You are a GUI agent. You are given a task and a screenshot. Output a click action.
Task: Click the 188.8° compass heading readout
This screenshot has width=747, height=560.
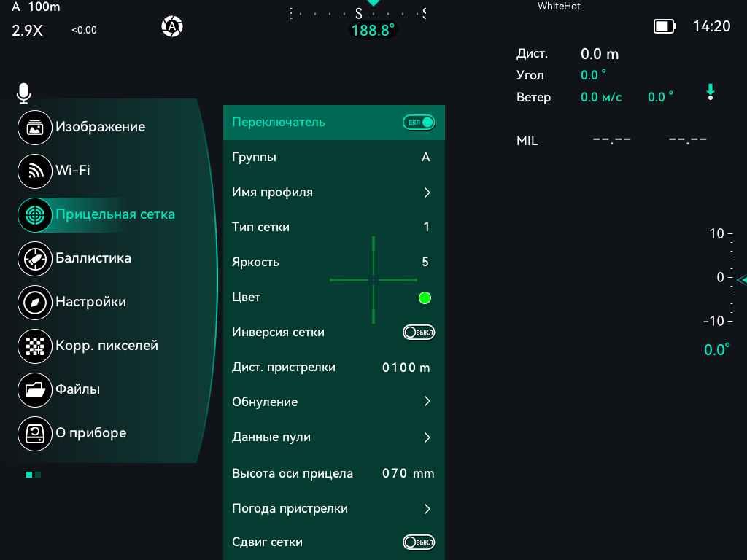click(373, 31)
